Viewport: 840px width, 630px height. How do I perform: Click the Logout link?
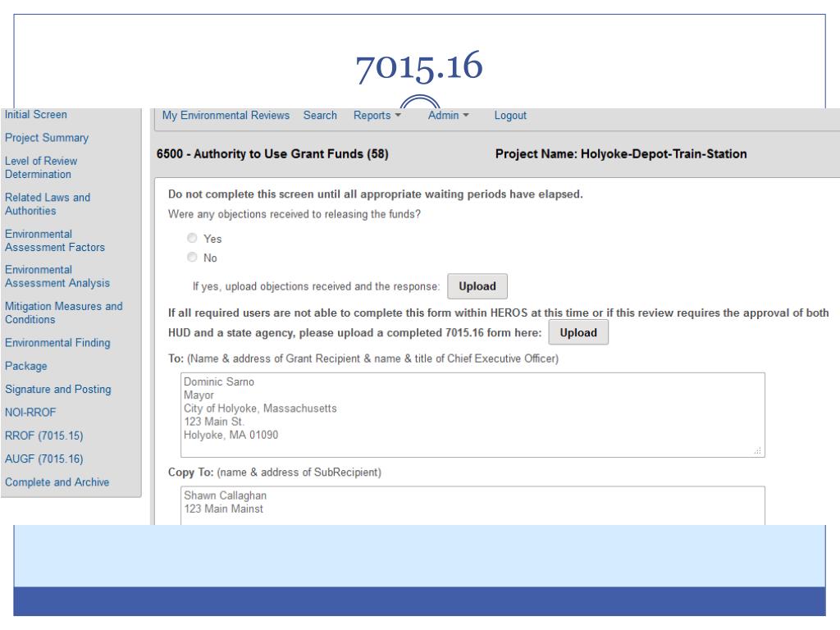(x=510, y=115)
